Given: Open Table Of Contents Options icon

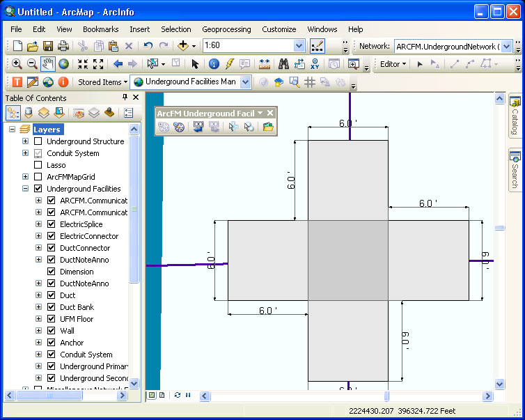Looking at the screenshot, I should 128,113.
